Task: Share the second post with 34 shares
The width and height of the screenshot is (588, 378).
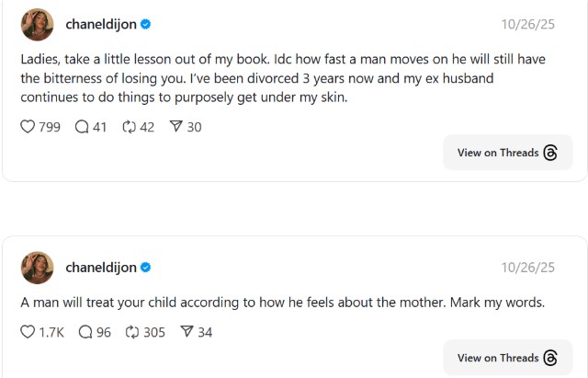Action: (187, 332)
